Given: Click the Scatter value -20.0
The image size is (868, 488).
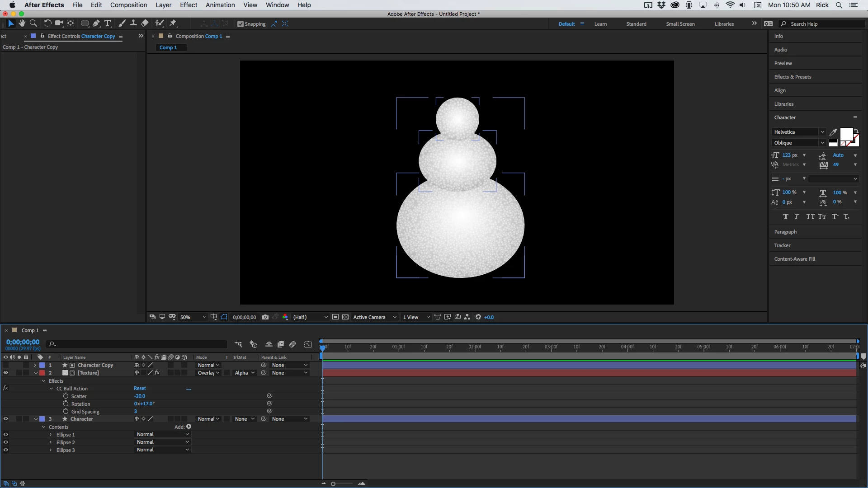Looking at the screenshot, I should click(x=140, y=396).
